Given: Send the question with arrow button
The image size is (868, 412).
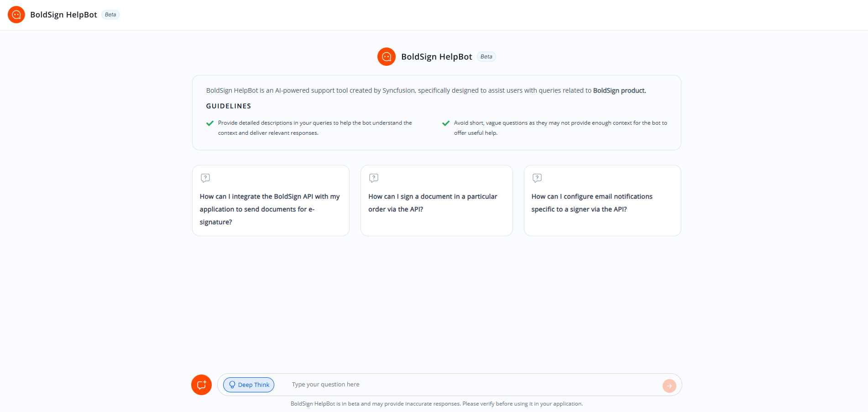Looking at the screenshot, I should coord(669,386).
